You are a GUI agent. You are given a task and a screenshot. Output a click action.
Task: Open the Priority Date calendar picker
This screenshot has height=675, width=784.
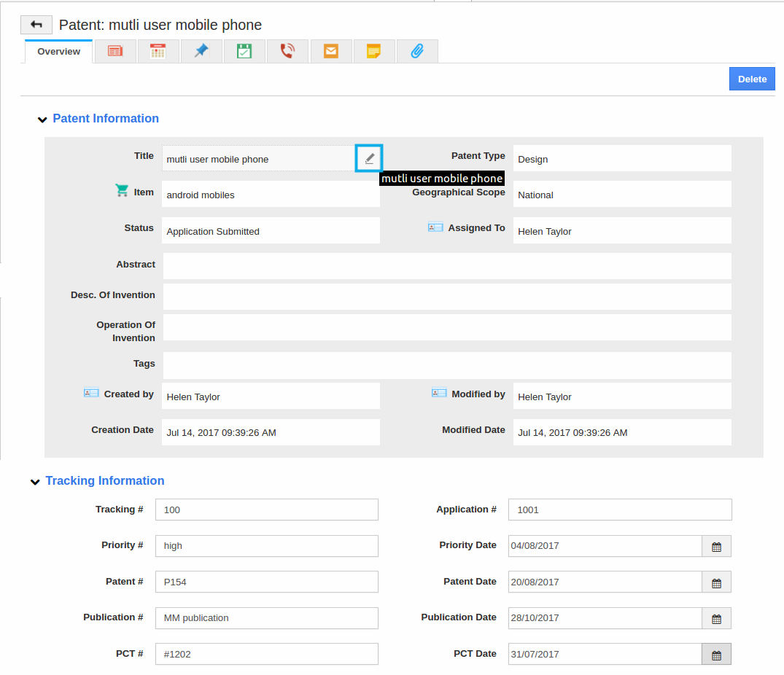[x=716, y=546]
